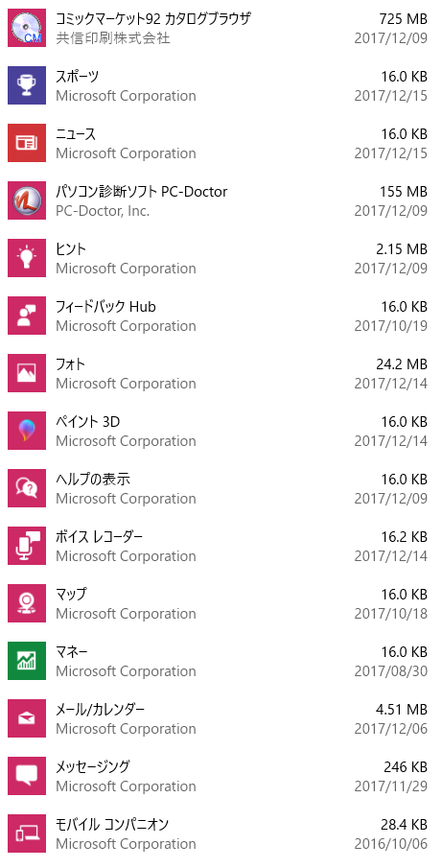The image size is (442, 868).
Task: Click the モバイル コンパニオン app name
Action: (112, 824)
